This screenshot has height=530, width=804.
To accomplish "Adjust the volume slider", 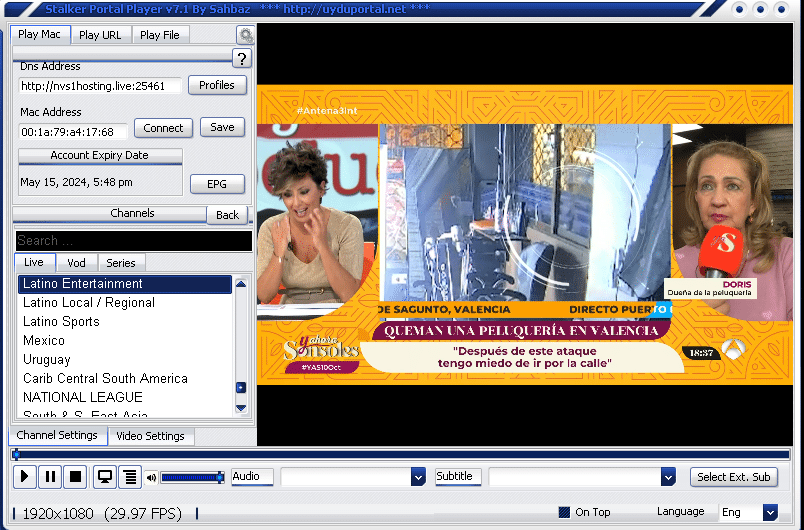I will (x=192, y=478).
